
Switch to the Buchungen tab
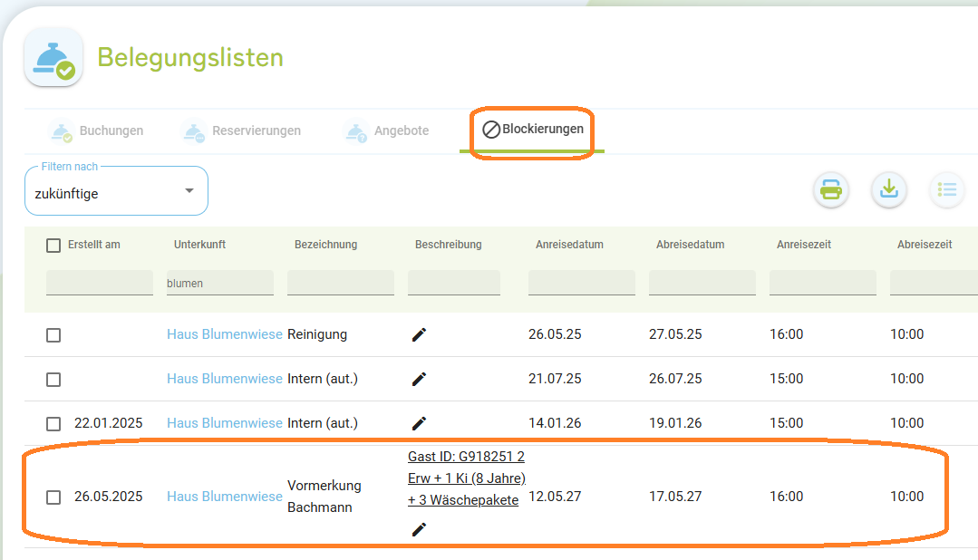(97, 131)
